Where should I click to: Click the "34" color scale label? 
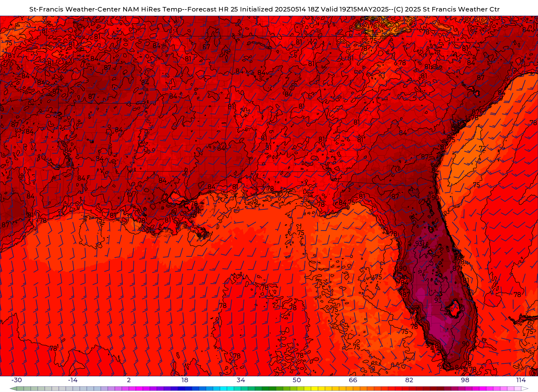coord(241,380)
